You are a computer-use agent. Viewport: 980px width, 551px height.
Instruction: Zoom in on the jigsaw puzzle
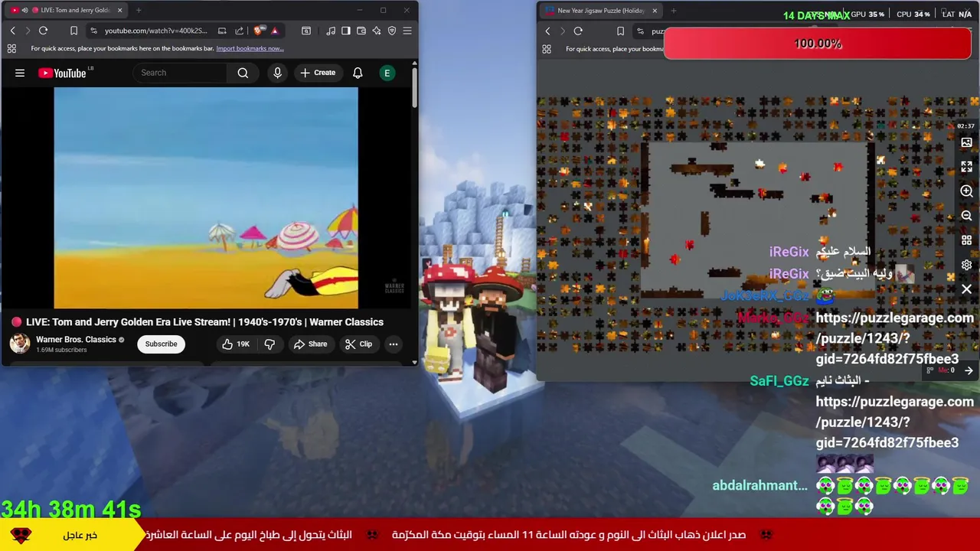[x=966, y=191]
